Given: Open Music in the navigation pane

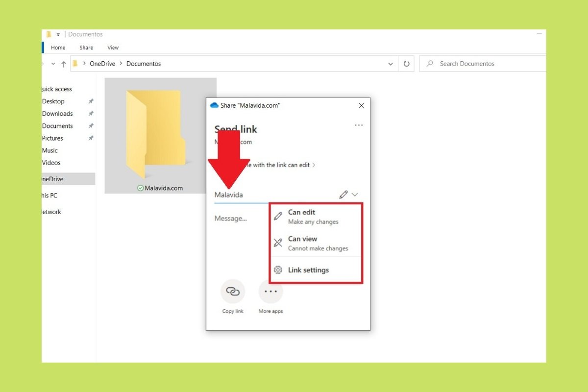Looking at the screenshot, I should tap(50, 150).
